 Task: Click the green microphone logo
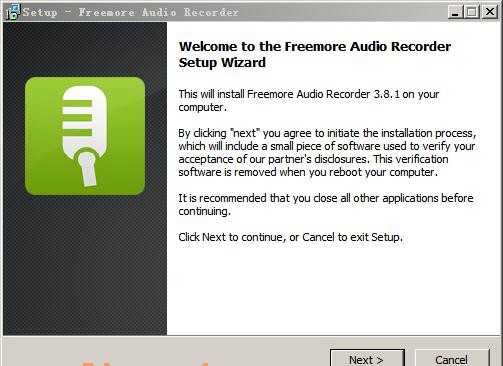click(x=85, y=136)
